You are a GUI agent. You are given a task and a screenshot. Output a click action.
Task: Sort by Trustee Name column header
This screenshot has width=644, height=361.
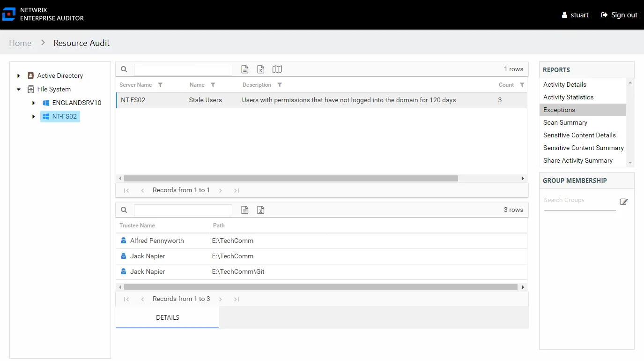[x=137, y=226]
